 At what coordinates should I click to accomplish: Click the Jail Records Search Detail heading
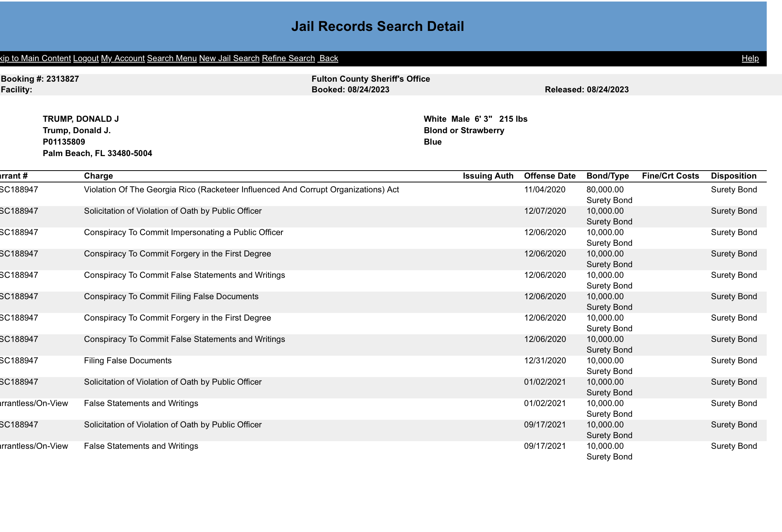(x=378, y=26)
